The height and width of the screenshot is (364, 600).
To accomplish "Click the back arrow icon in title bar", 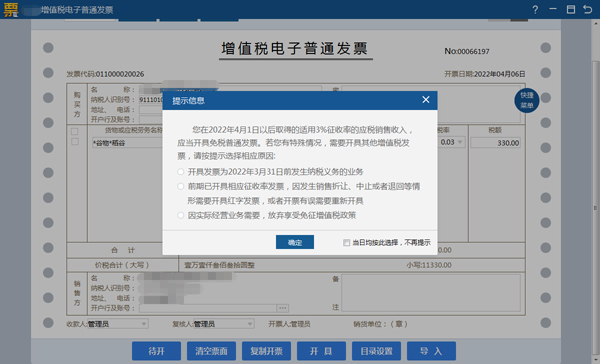I will 587,10.
